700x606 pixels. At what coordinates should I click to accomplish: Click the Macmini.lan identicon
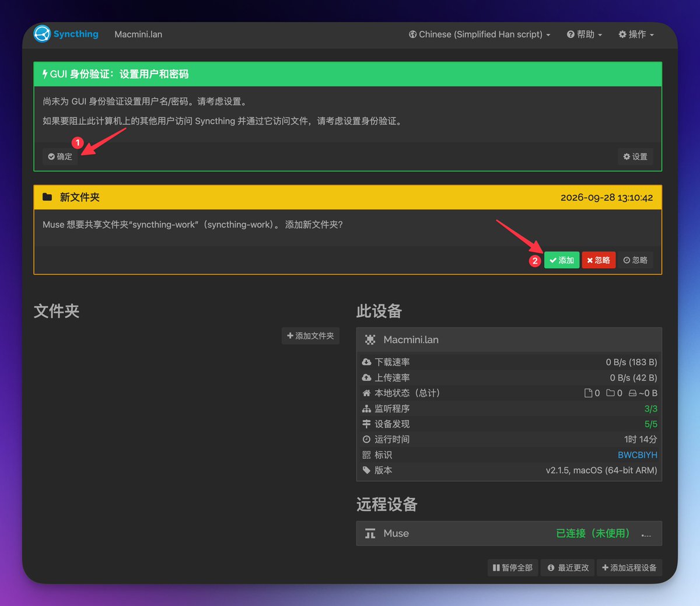tap(370, 339)
